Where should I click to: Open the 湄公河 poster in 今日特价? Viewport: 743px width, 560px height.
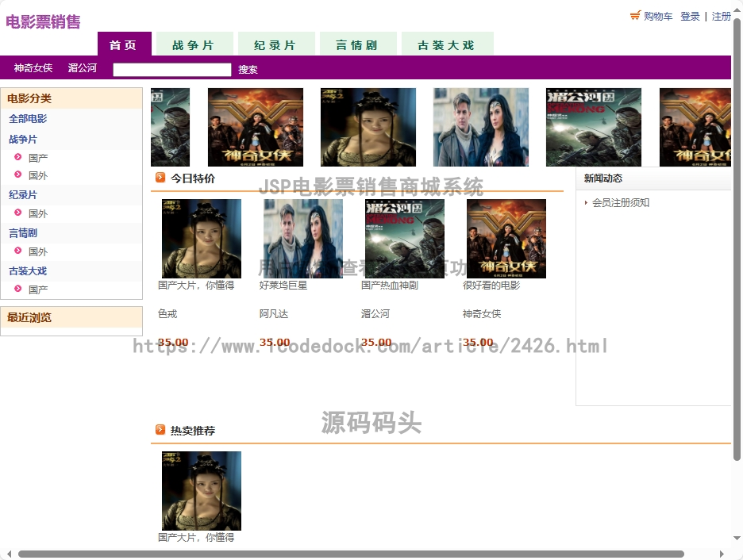405,239
